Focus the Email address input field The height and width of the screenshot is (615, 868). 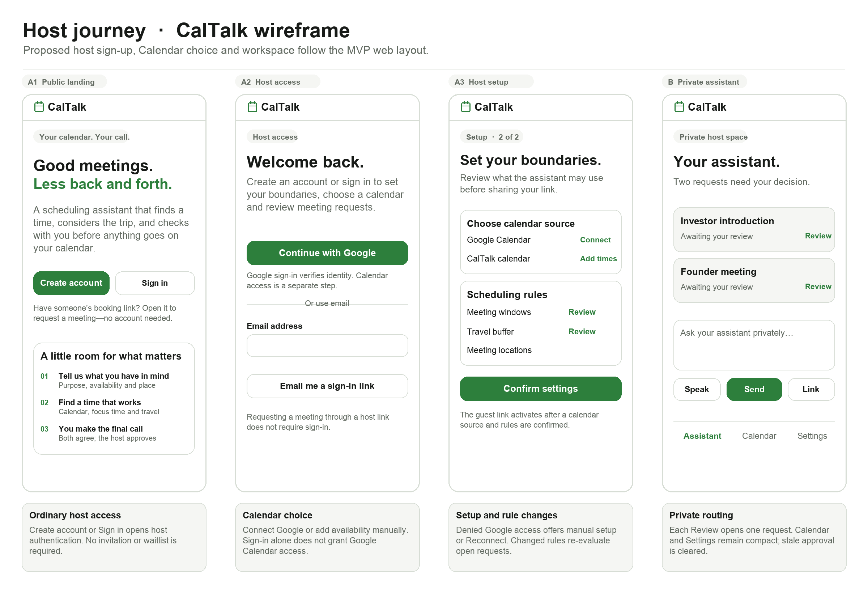click(x=327, y=345)
